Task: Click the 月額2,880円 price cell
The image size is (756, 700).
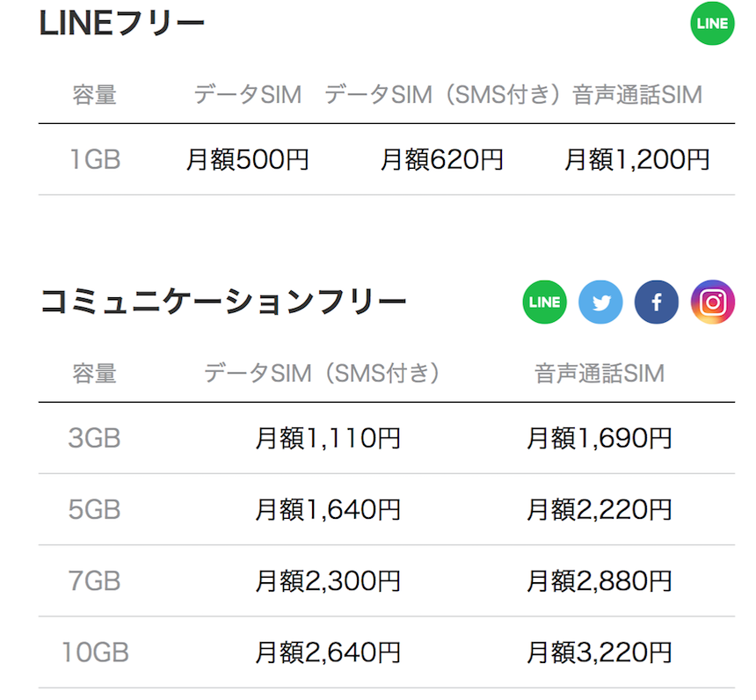Action: coord(600,580)
